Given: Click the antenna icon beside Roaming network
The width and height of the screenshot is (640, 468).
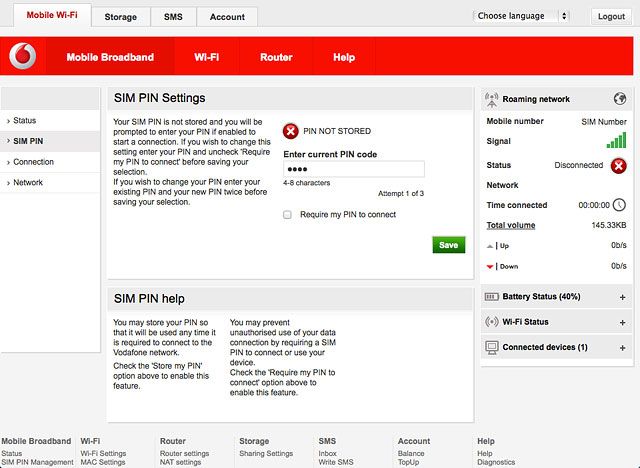Looking at the screenshot, I should (491, 100).
